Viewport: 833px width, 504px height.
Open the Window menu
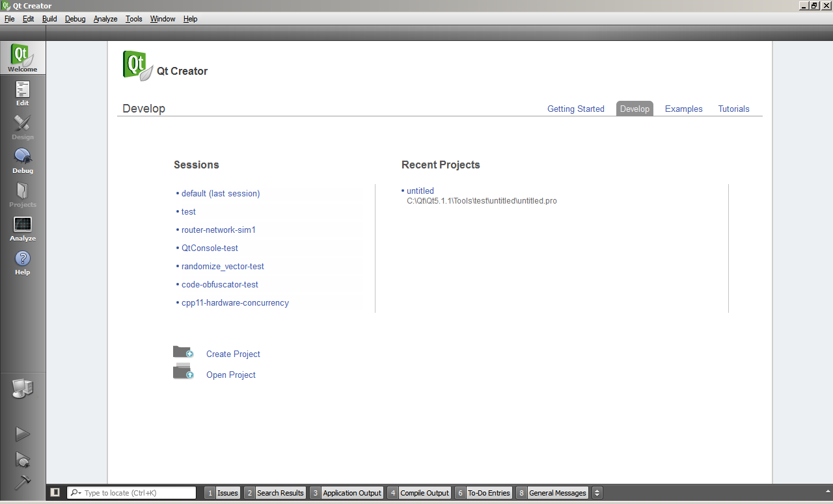[x=163, y=19]
